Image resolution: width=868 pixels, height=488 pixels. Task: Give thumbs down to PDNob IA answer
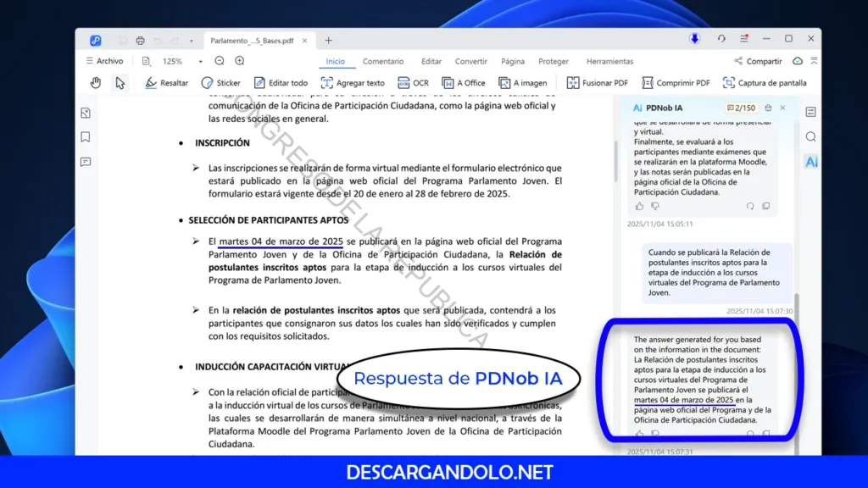coord(654,434)
